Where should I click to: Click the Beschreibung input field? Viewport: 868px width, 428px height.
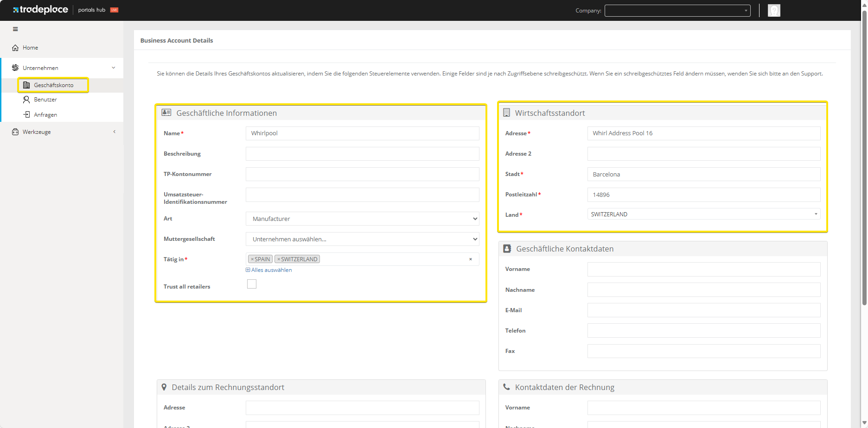click(x=363, y=154)
